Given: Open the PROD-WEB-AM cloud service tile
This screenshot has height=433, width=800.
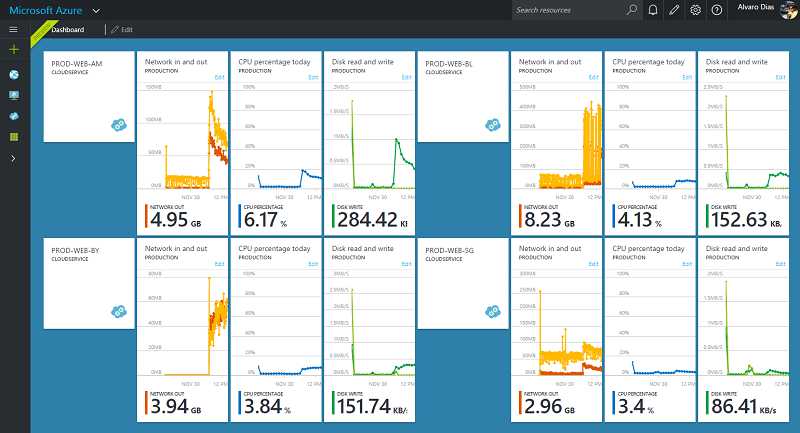Looking at the screenshot, I should point(89,96).
